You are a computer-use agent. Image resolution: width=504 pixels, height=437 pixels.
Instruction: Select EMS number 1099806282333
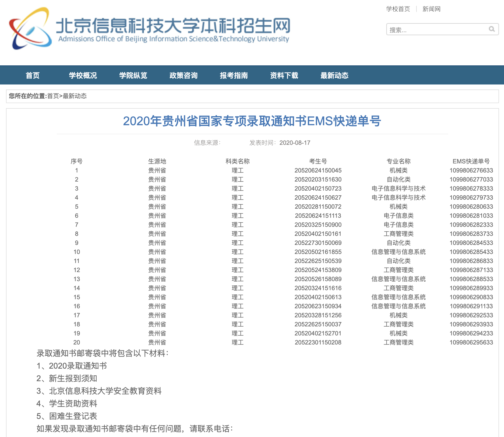[471, 225]
